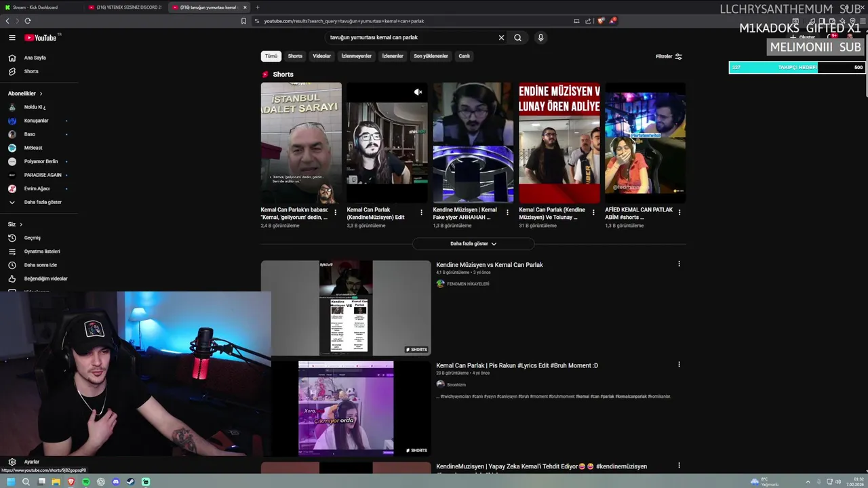Click the YouTube logo

click(x=41, y=38)
